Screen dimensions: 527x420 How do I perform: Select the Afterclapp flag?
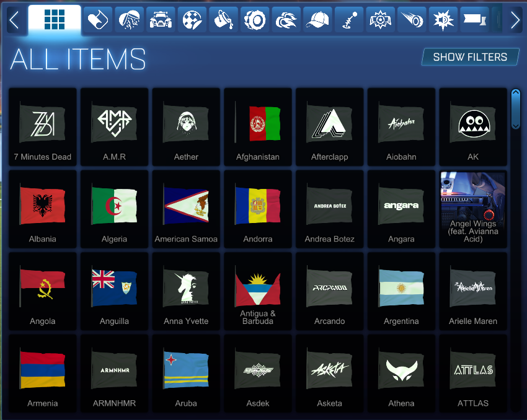tap(330, 127)
